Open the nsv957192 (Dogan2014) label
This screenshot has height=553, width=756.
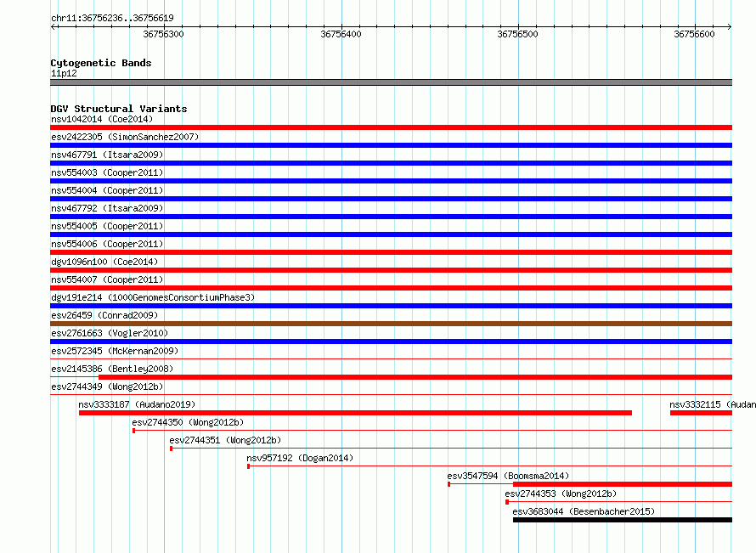pos(300,458)
